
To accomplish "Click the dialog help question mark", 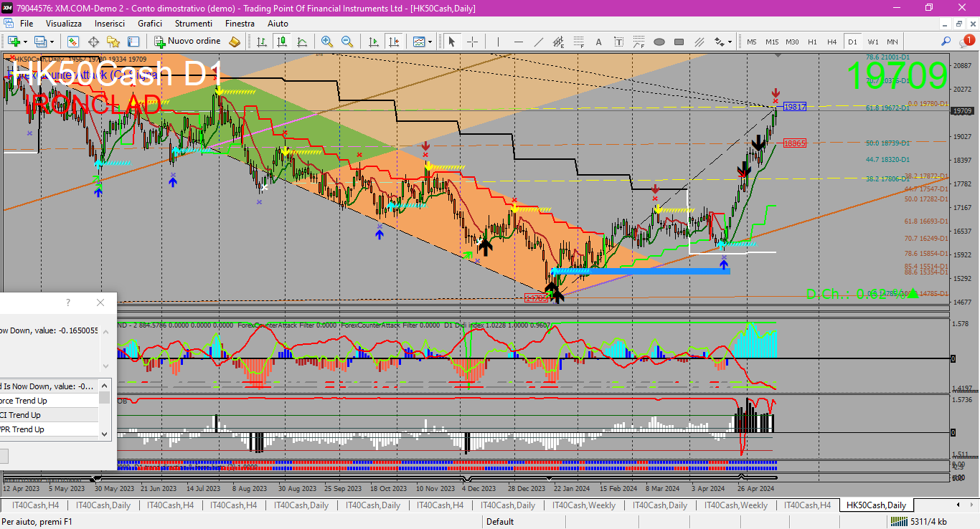I will pyautogui.click(x=68, y=302).
